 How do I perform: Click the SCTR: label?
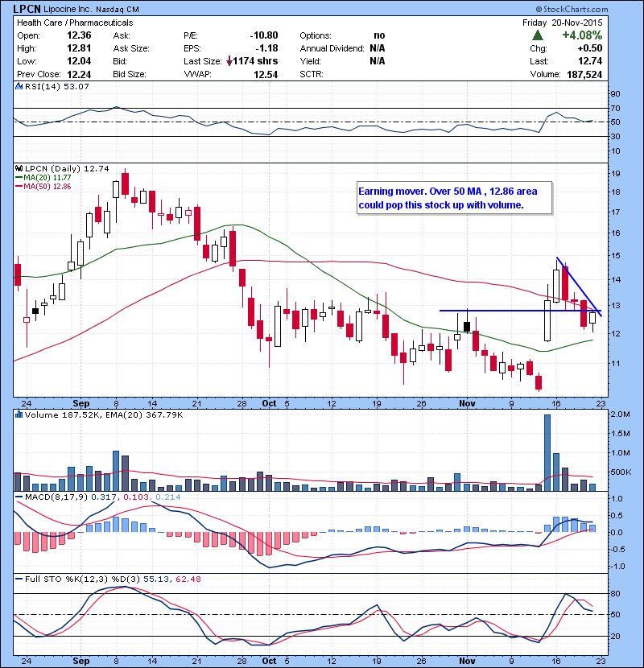point(312,74)
